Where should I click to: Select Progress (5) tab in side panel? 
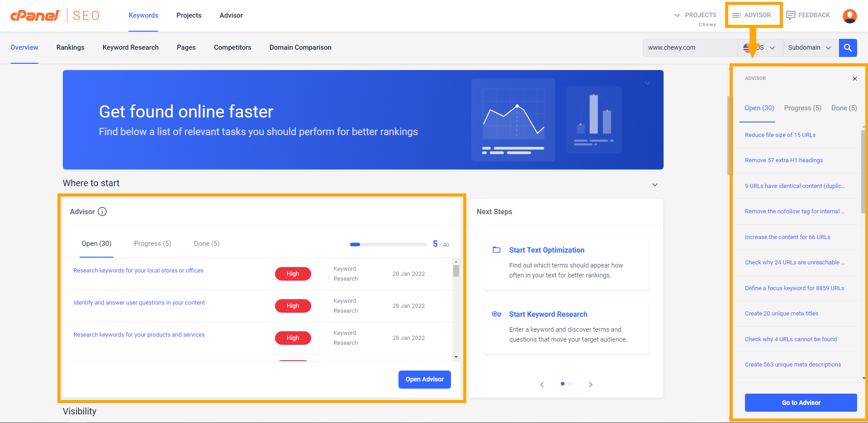[802, 108]
